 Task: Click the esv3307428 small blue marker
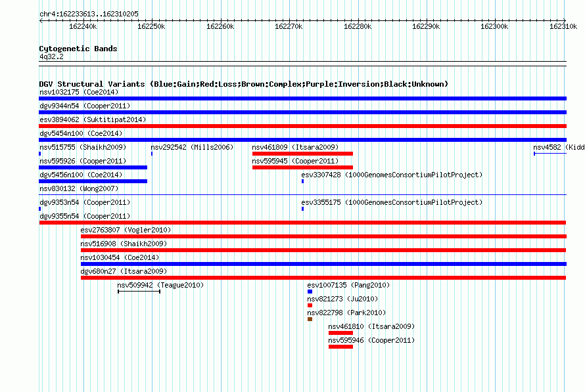(302, 181)
